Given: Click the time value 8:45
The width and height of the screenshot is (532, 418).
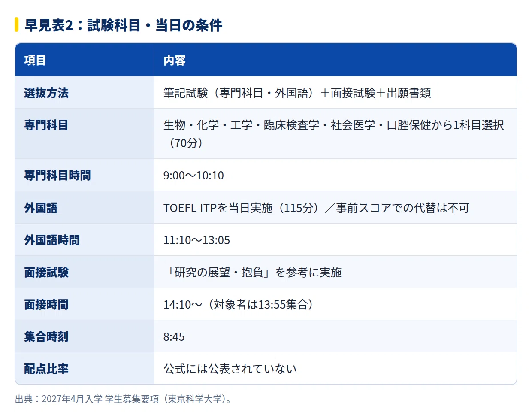Looking at the screenshot, I should tap(174, 336).
